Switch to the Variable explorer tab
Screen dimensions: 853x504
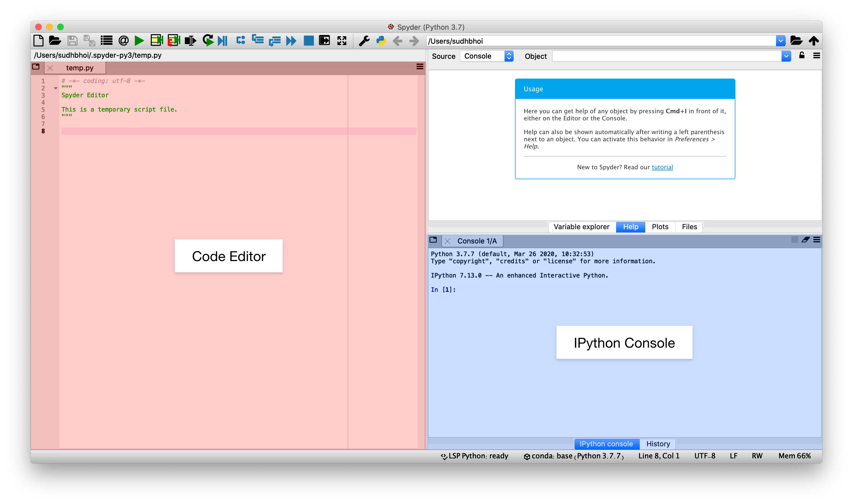[582, 227]
